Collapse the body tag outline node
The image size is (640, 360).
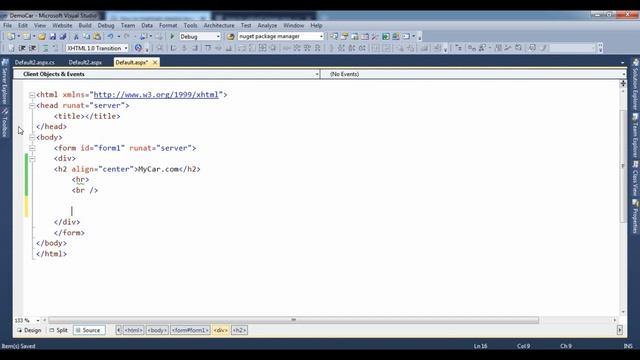click(32, 138)
